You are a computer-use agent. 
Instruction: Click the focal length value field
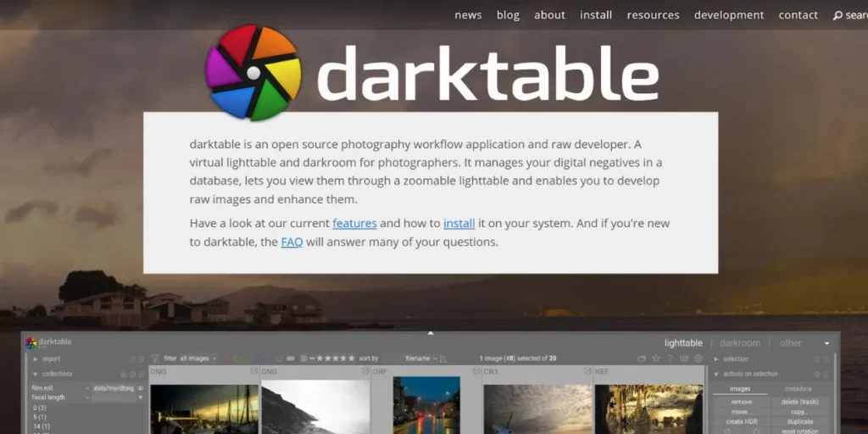[114, 398]
